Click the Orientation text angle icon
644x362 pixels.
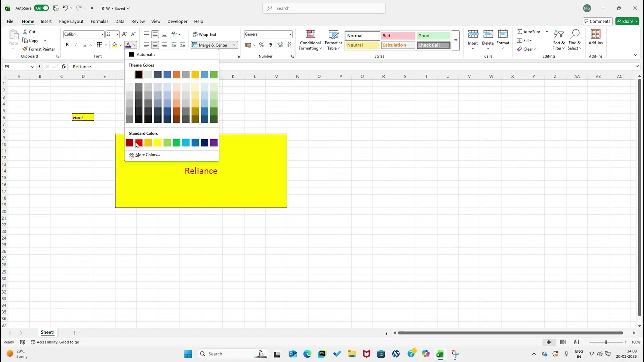pos(174,34)
